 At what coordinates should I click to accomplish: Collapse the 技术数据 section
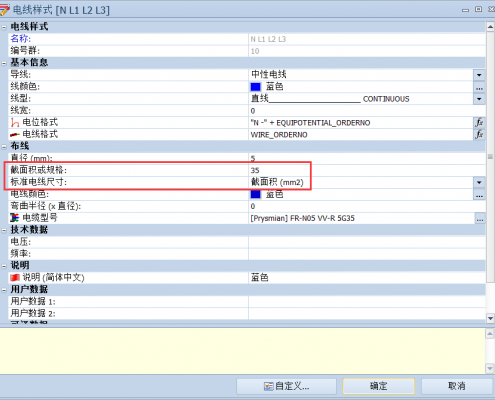coord(4,230)
